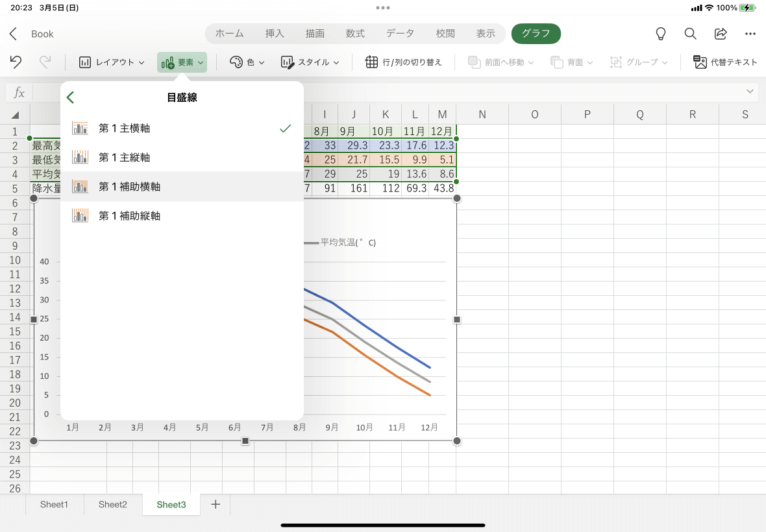Open the 要素 elements dropdown

pyautogui.click(x=182, y=62)
